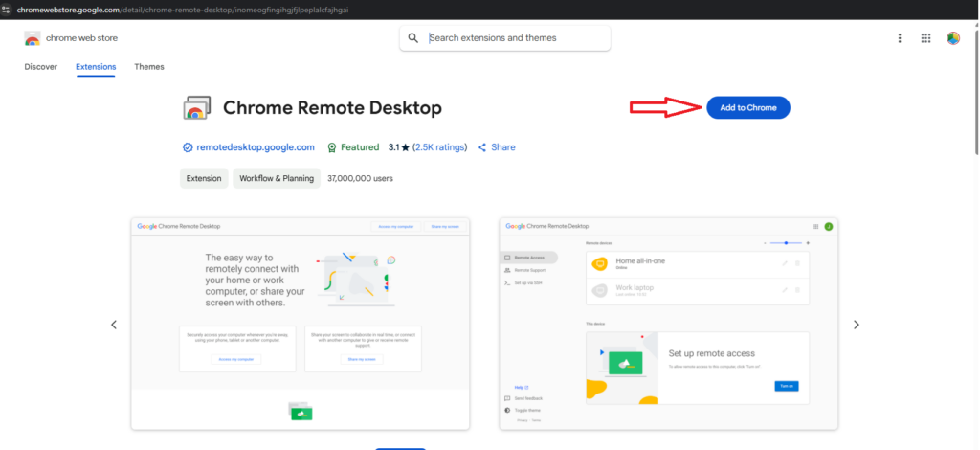Click the site information icon in address bar
The height and width of the screenshot is (450, 980).
7,10
